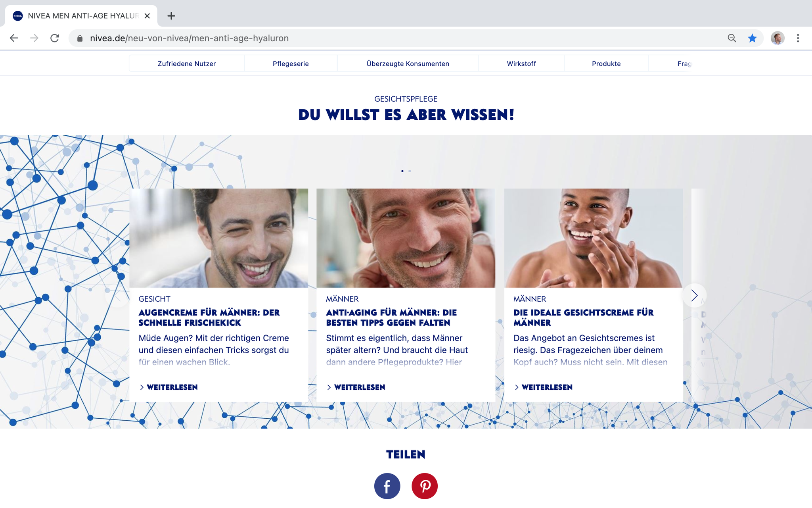Select the second carousel pagination dot
This screenshot has height=508, width=812.
click(x=410, y=171)
